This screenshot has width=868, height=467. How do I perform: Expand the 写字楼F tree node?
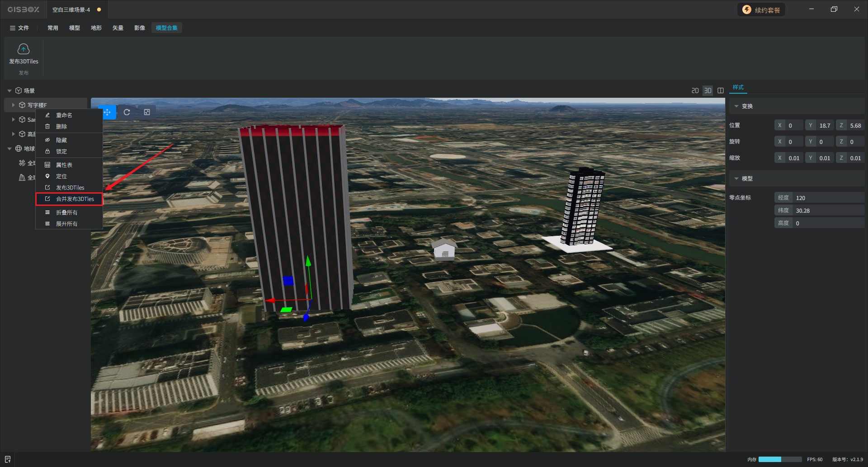coord(13,105)
